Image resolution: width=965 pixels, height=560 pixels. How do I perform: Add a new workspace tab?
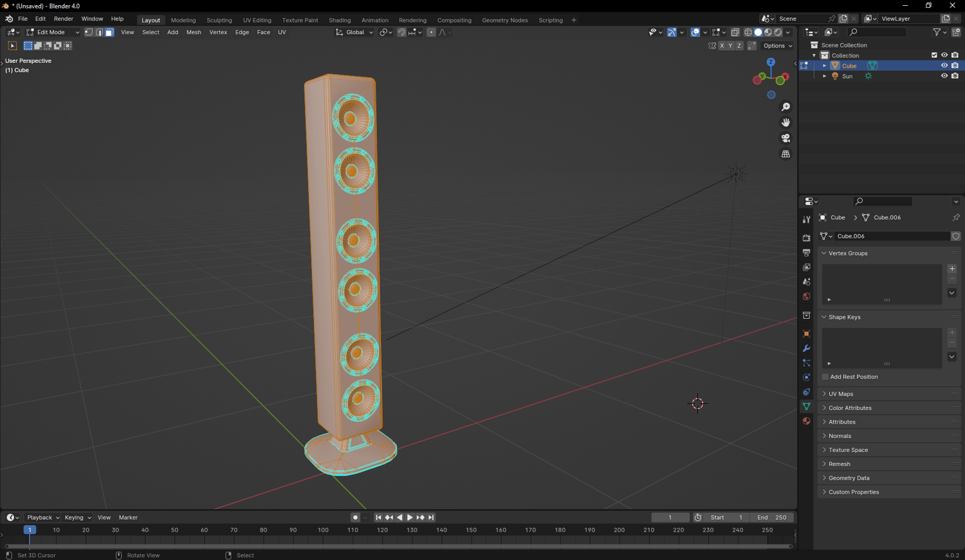(x=574, y=20)
